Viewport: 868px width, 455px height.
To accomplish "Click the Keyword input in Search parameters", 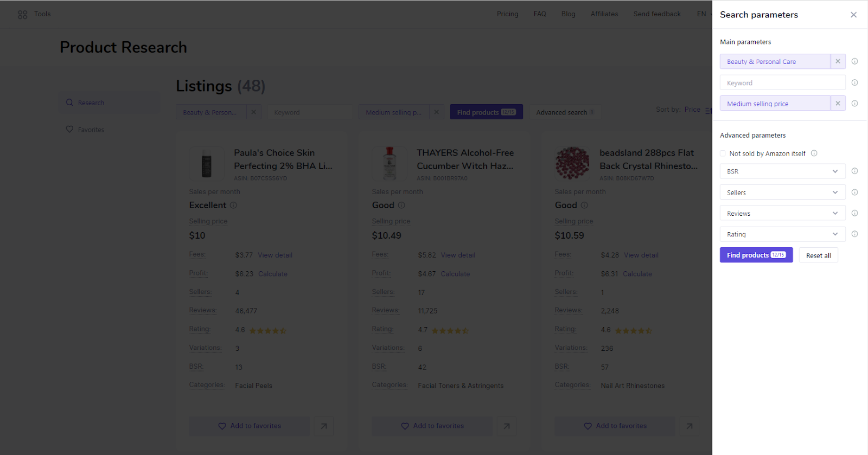I will pos(782,83).
